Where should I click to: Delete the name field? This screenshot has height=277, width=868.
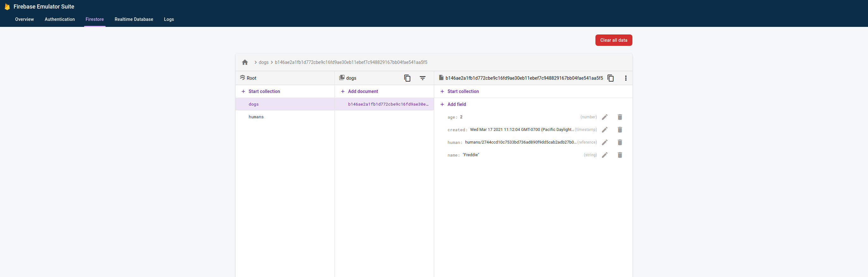(x=620, y=155)
